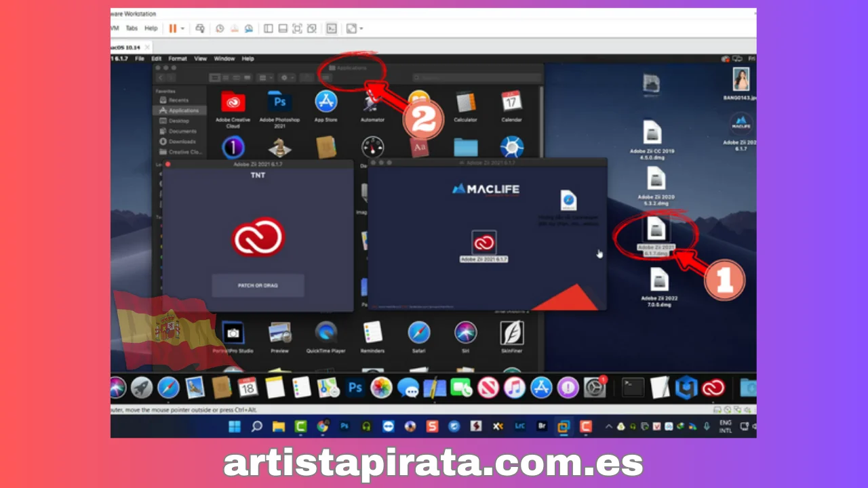Open VMware console view icon
Viewport: 868px width, 488px height.
(331, 28)
